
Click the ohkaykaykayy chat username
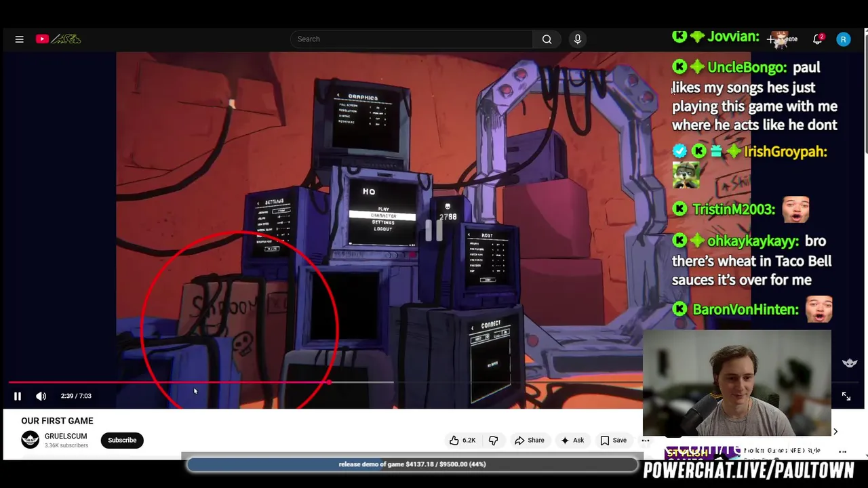coord(753,241)
